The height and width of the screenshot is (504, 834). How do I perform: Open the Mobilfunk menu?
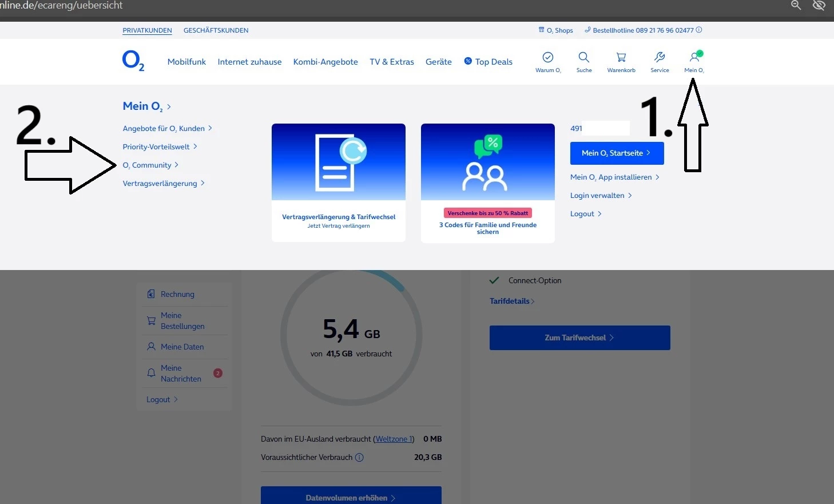[186, 62]
